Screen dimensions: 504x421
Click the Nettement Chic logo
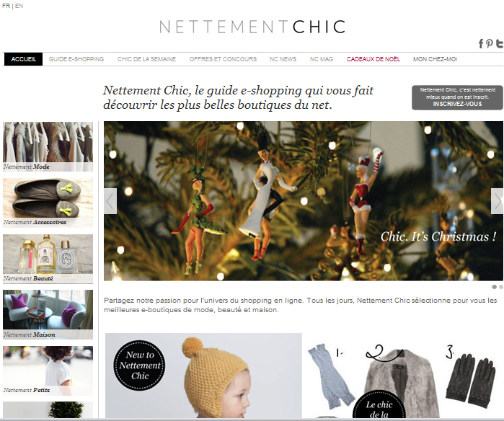(x=252, y=27)
